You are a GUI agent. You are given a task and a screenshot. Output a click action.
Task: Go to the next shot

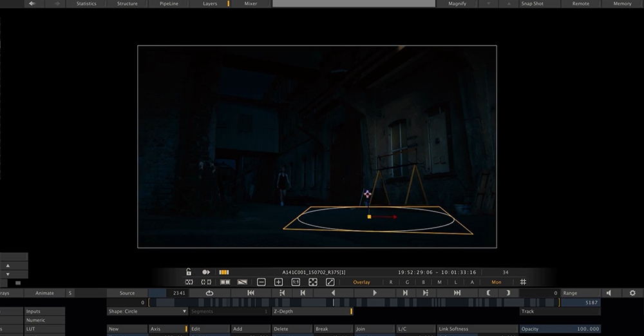coord(405,293)
